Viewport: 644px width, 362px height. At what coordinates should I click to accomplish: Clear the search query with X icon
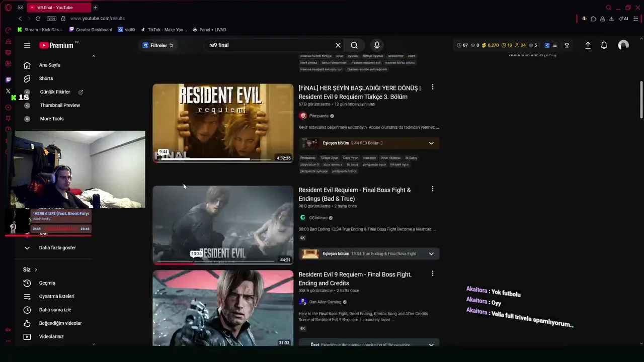tap(338, 45)
